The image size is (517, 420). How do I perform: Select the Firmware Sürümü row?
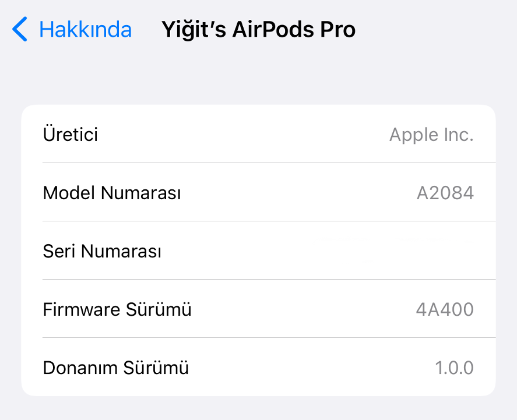(258, 309)
